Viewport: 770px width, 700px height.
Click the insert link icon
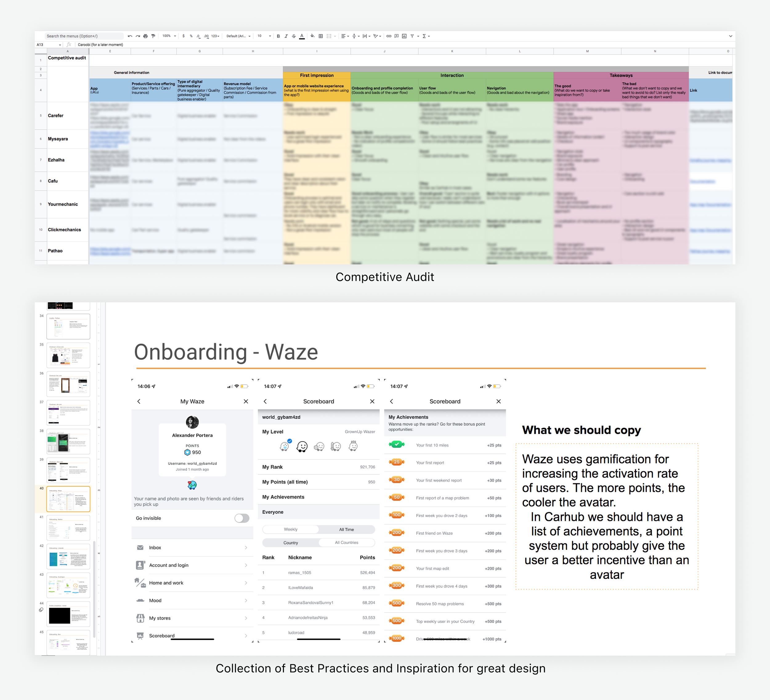click(388, 36)
